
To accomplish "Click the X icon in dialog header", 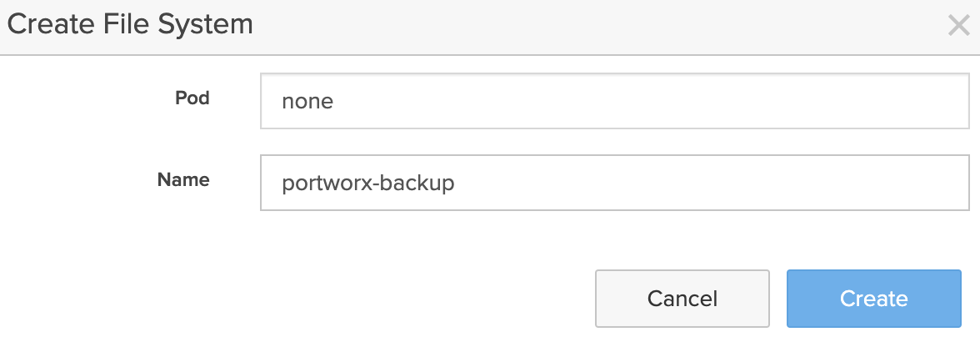I will point(959,26).
